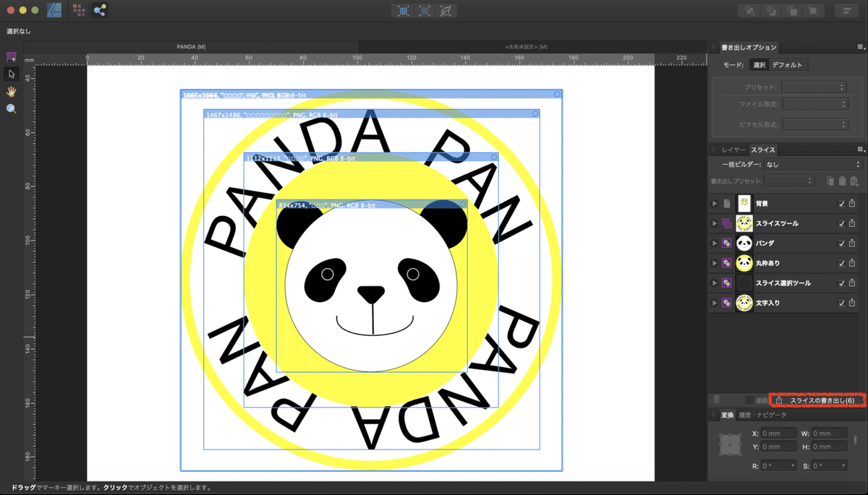
Task: Click the anchor point selector in Transform panel
Action: tap(729, 446)
